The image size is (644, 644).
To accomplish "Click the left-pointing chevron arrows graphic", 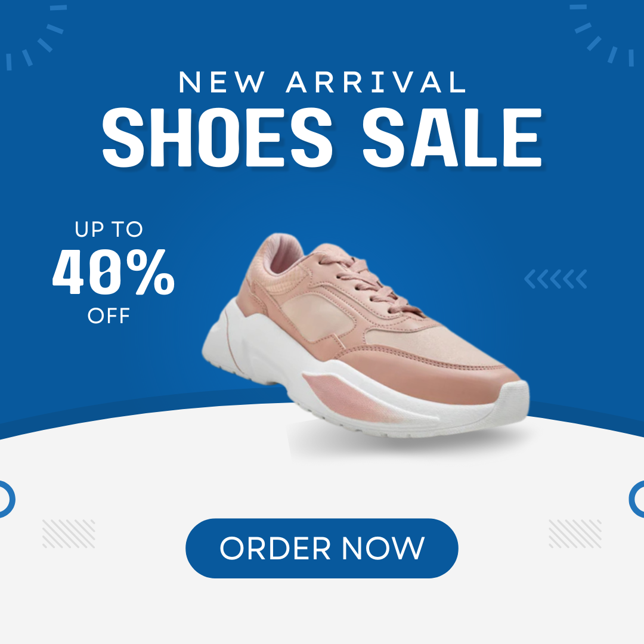I will (x=556, y=279).
